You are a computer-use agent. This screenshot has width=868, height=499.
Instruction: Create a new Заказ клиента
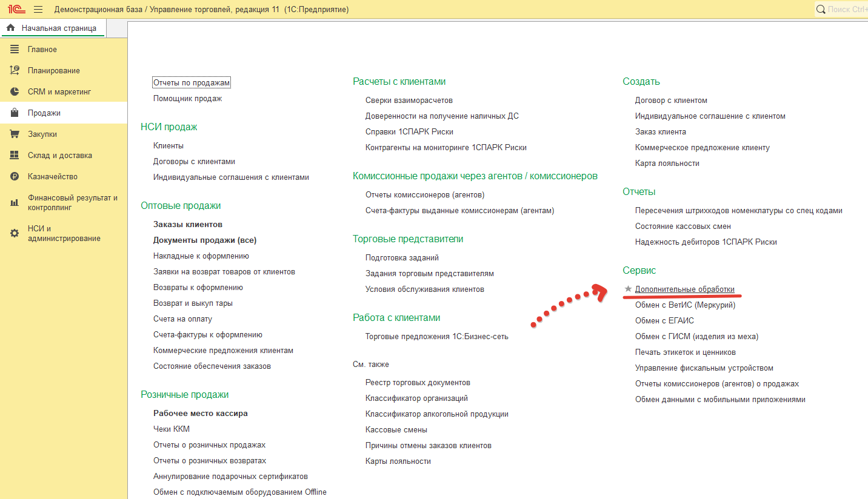coord(660,132)
